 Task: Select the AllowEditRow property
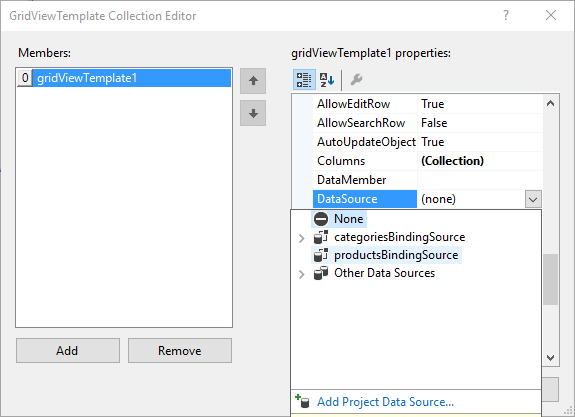pyautogui.click(x=365, y=104)
